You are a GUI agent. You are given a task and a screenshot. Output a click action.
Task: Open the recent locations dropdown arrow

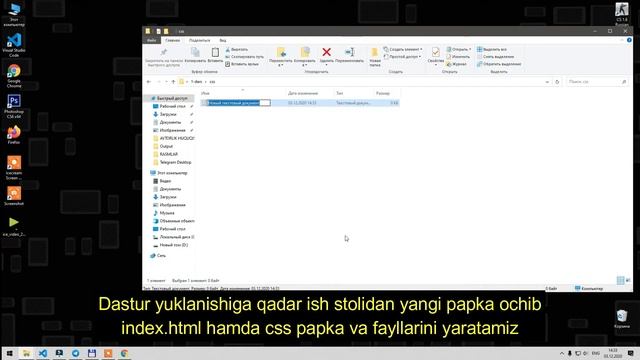coord(166,82)
